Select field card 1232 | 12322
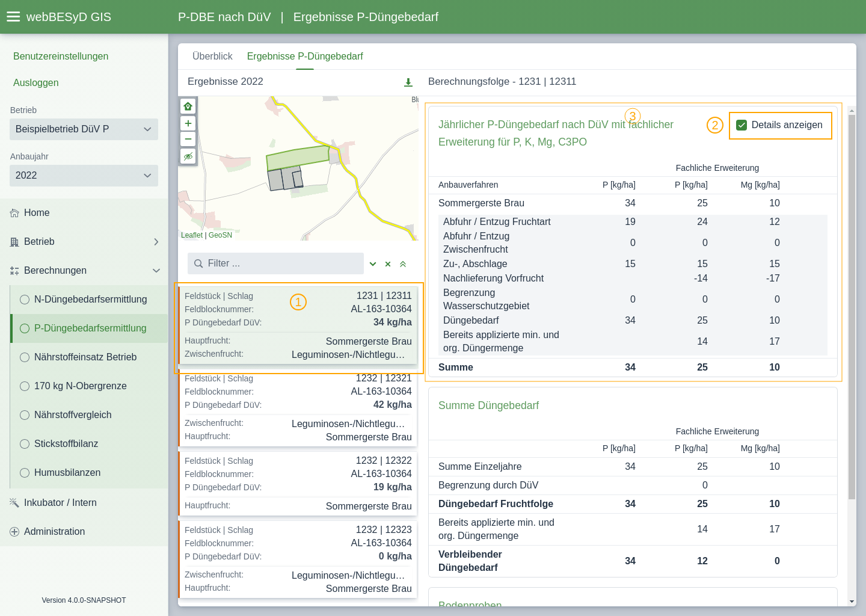 pyautogui.click(x=298, y=484)
